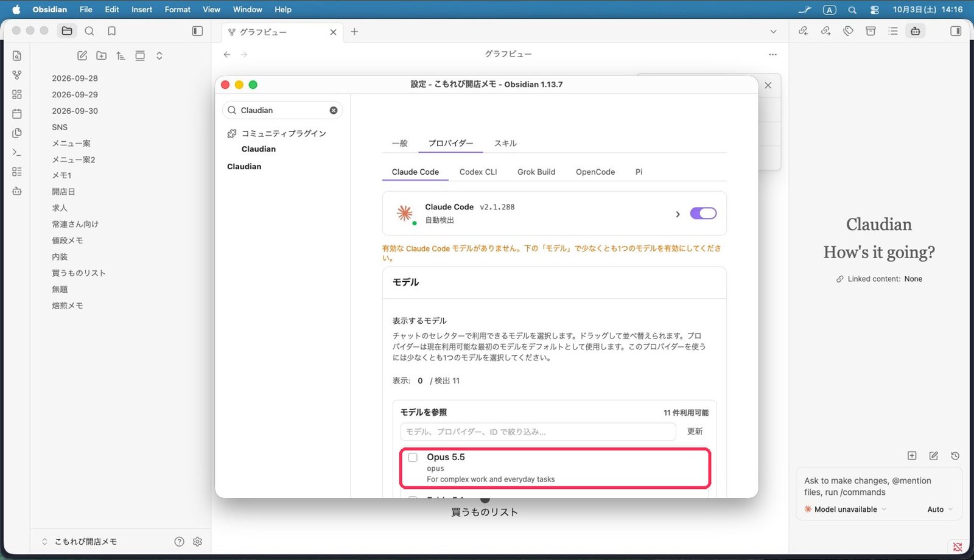
Task: Open command palette terminal icon
Action: pos(17,152)
